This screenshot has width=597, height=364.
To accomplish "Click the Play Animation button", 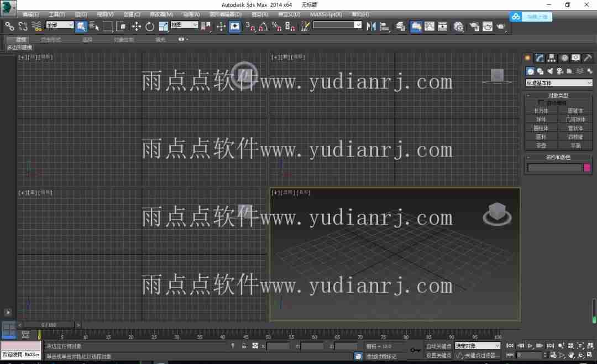I will point(530,346).
